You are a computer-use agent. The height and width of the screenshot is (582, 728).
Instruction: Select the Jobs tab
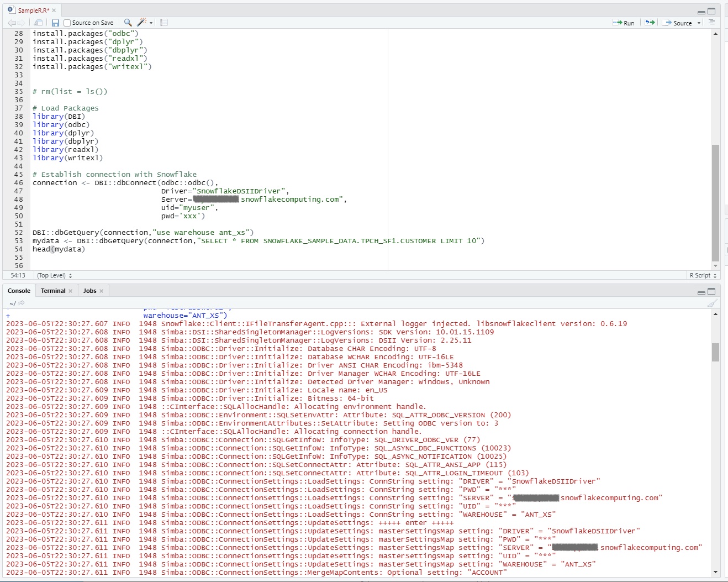point(89,290)
